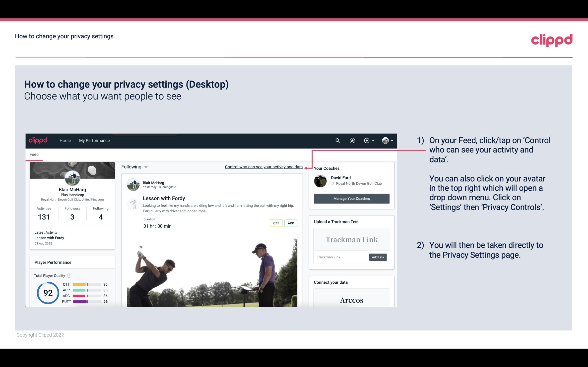Image resolution: width=588 pixels, height=367 pixels.
Task: Click Control who can see your activity link
Action: click(263, 167)
